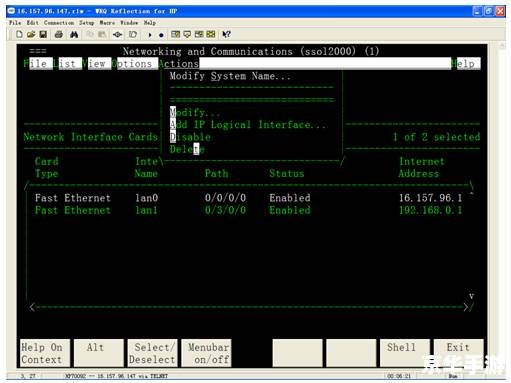511x383 pixels.
Task: Click the list scroll down v arrow
Action: [x=471, y=296]
